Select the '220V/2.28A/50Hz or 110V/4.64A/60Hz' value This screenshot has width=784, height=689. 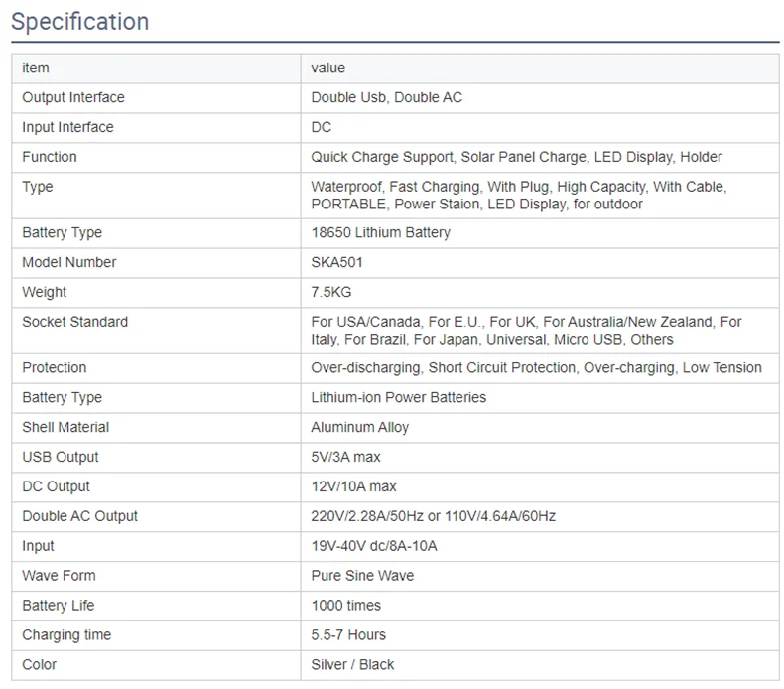click(x=433, y=516)
